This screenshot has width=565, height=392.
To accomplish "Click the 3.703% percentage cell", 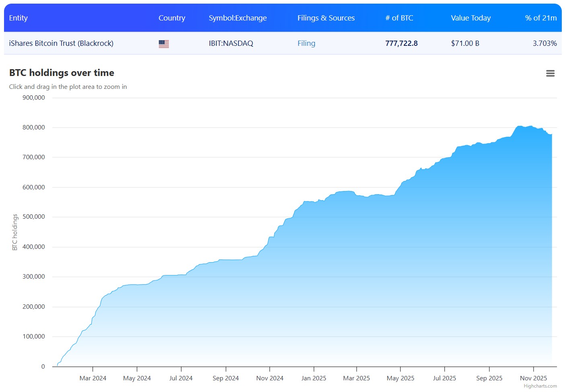I will click(544, 43).
